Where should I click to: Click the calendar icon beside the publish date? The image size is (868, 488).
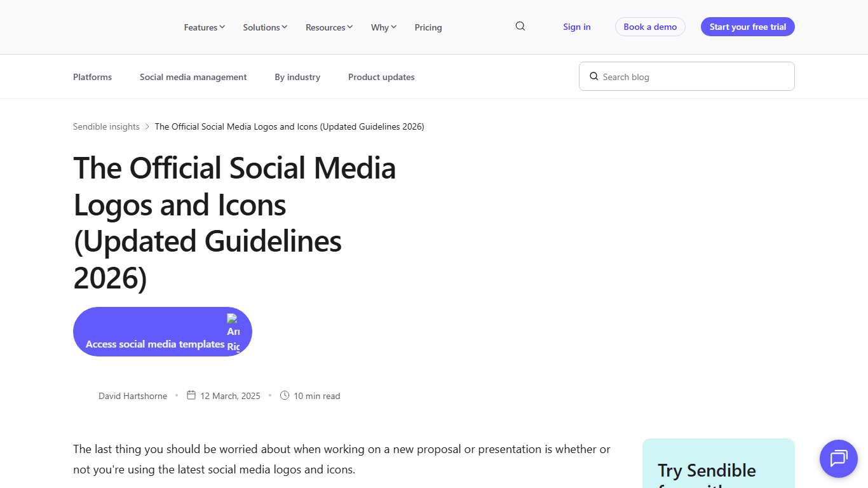click(x=191, y=395)
